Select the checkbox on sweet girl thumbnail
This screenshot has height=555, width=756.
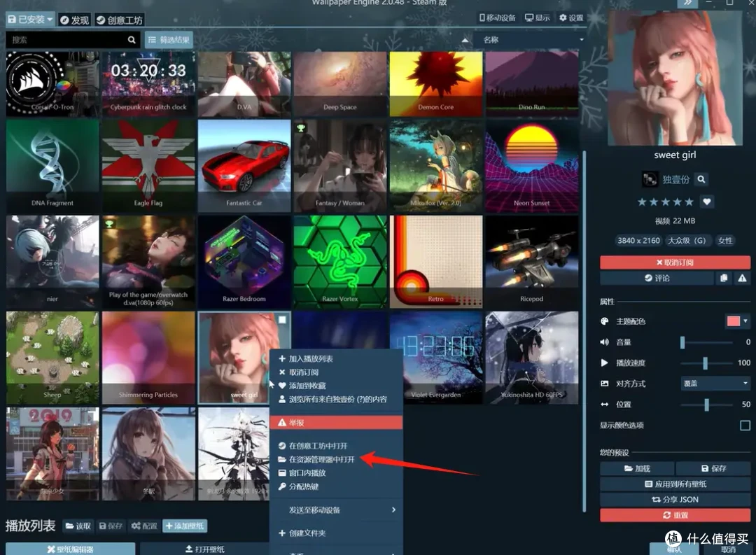click(282, 319)
